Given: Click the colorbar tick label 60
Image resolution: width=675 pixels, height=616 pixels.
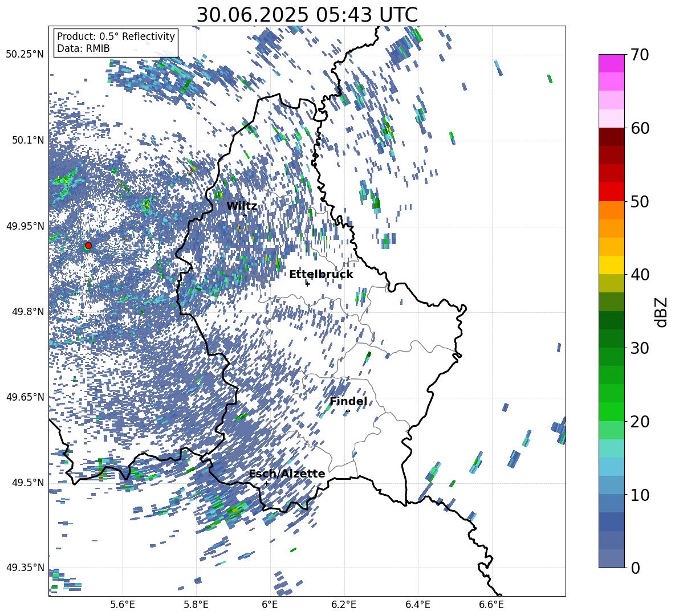Looking at the screenshot, I should (x=640, y=128).
